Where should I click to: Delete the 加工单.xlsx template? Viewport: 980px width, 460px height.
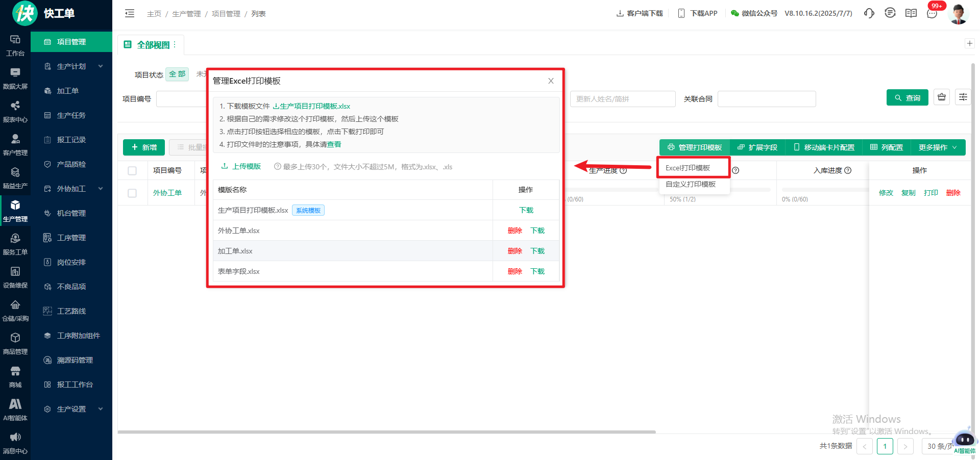click(514, 251)
